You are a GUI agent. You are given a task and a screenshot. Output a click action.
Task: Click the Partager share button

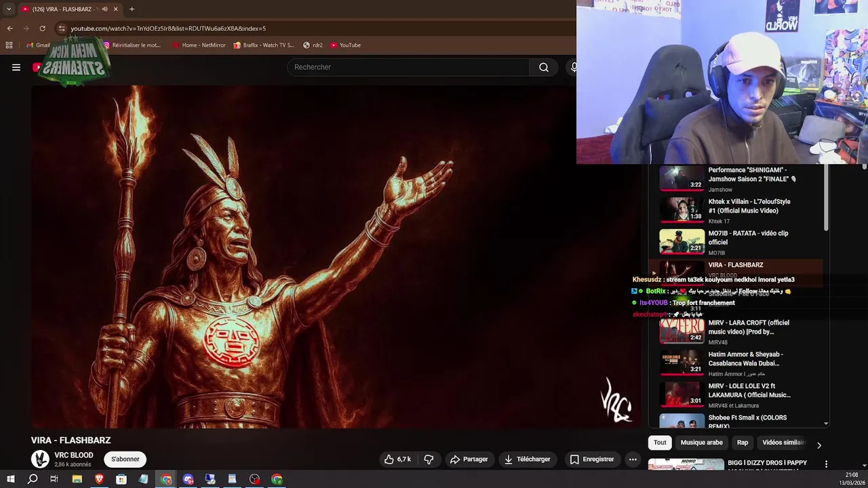point(469,459)
